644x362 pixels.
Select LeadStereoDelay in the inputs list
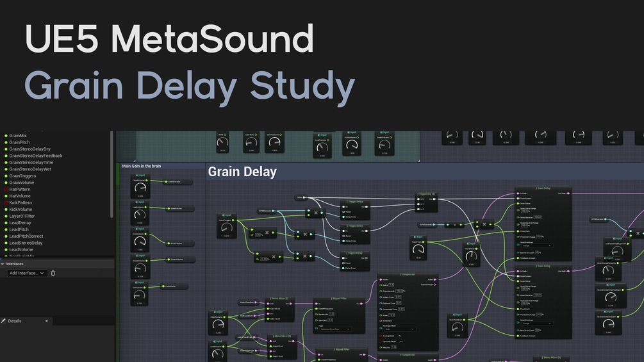[x=26, y=243]
